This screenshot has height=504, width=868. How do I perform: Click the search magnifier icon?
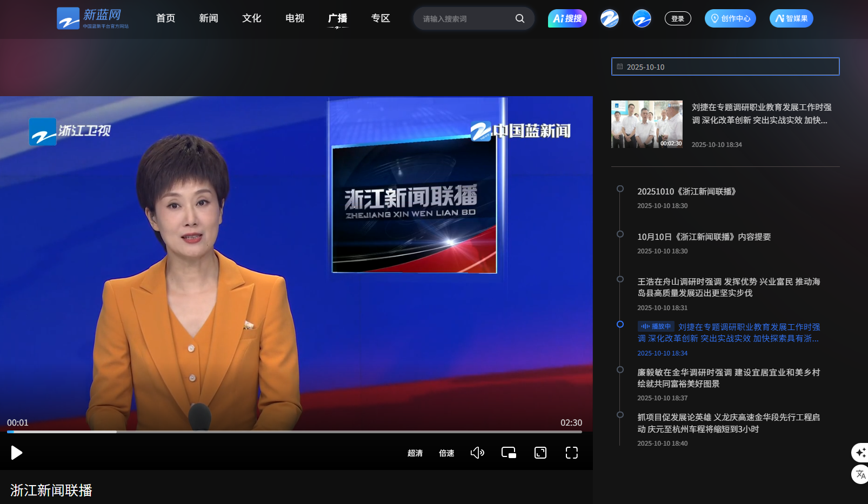pyautogui.click(x=520, y=18)
